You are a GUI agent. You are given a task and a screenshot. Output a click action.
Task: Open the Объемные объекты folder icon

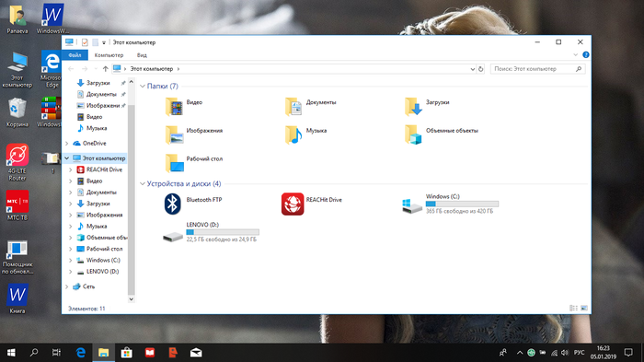(x=413, y=134)
